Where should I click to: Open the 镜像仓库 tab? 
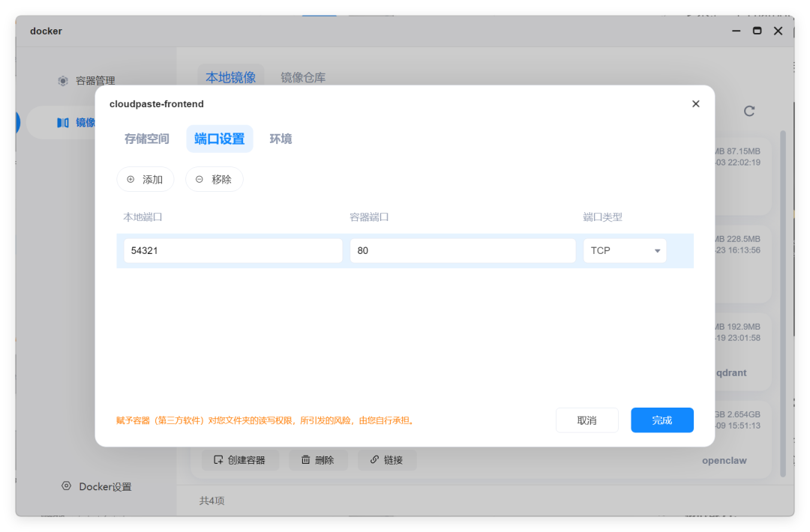tap(303, 77)
